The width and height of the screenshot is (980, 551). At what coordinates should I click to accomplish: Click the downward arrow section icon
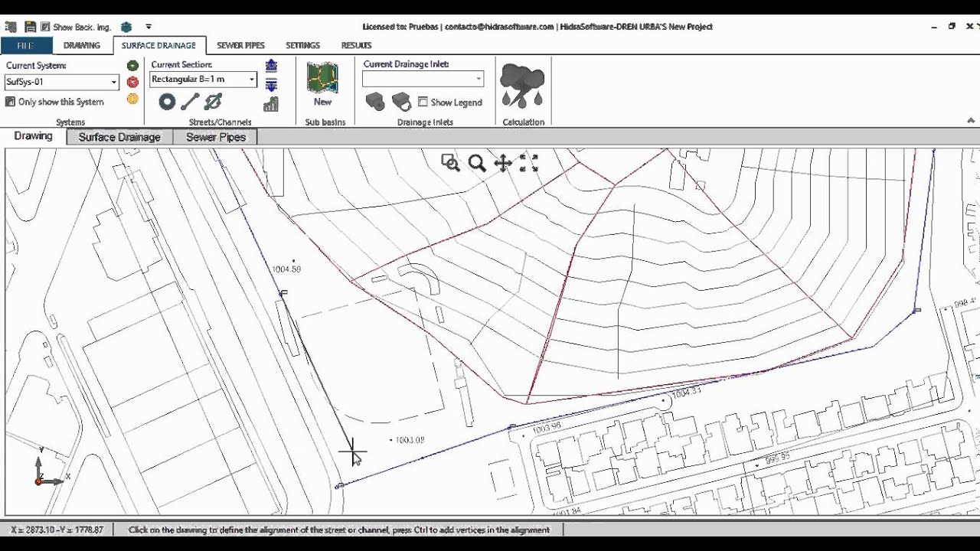click(271, 84)
